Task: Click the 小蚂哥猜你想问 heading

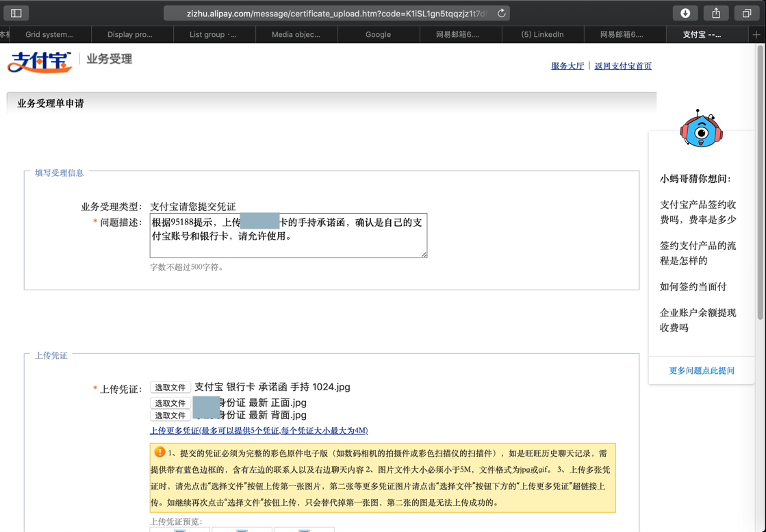Action: click(x=695, y=179)
